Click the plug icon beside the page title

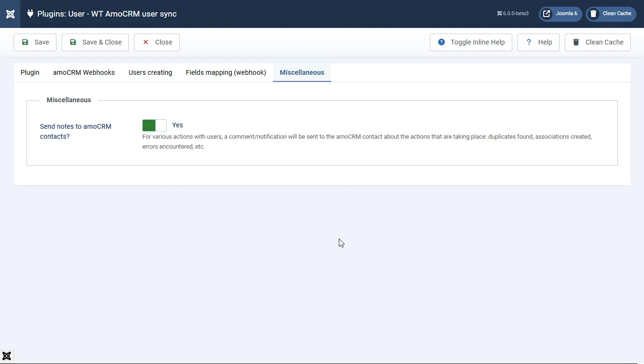tap(30, 14)
